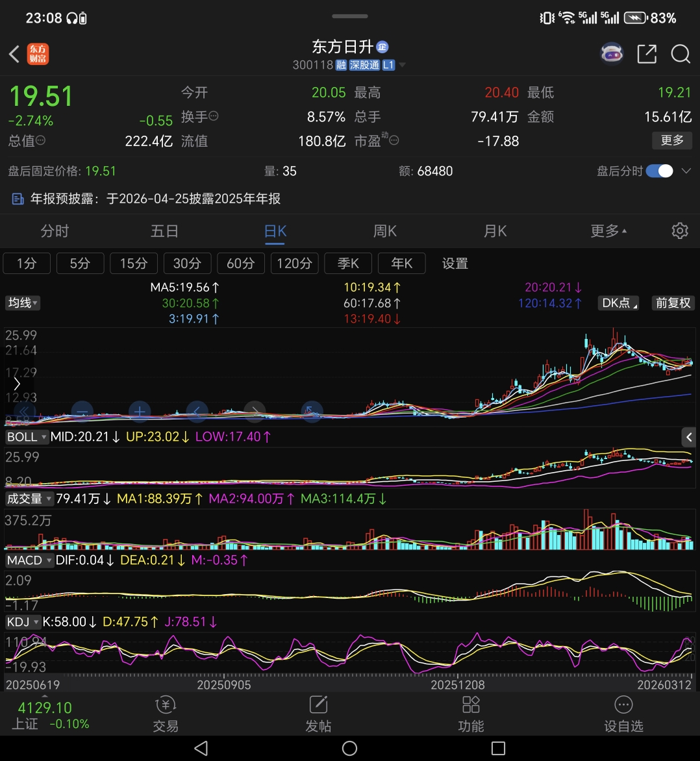Open the 更多 chart period dropdown tab

pyautogui.click(x=608, y=231)
